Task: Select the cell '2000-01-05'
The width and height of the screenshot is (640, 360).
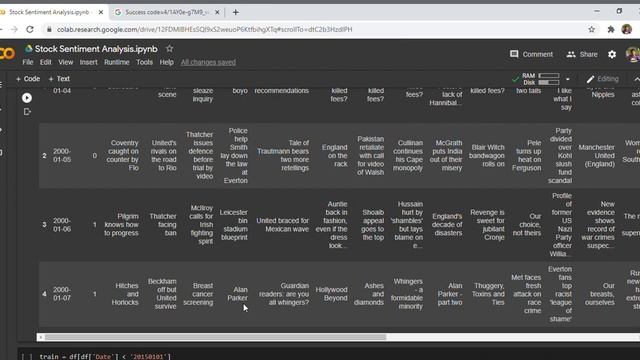Action: click(62, 156)
